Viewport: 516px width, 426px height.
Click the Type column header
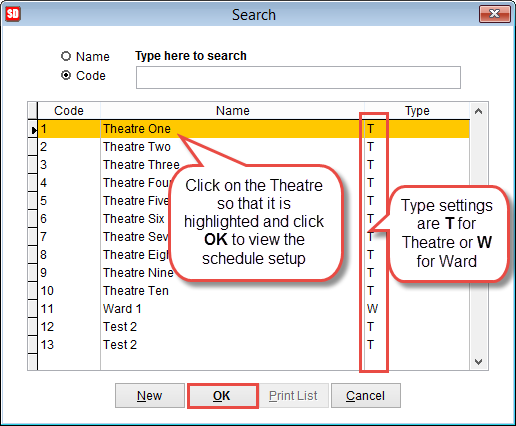pyautogui.click(x=417, y=111)
